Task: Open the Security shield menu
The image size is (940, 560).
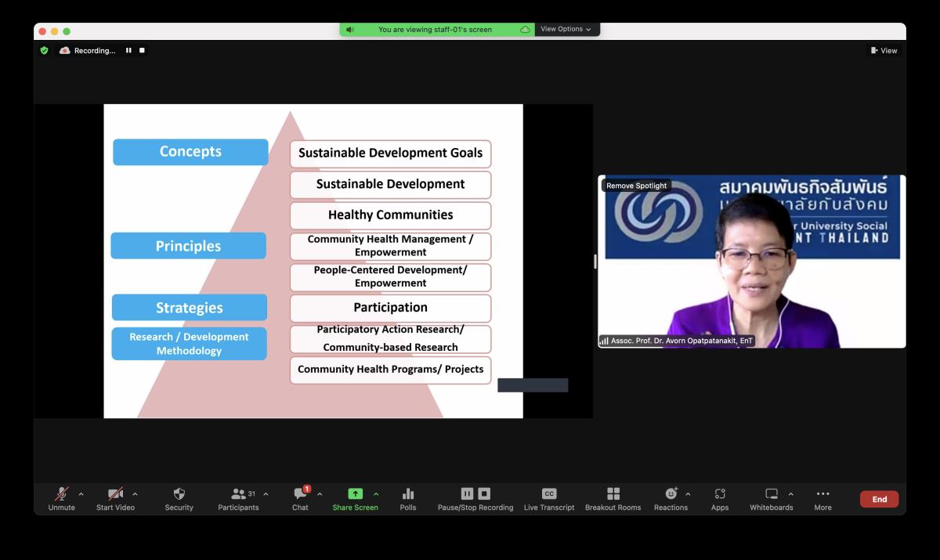Action: pyautogui.click(x=179, y=498)
